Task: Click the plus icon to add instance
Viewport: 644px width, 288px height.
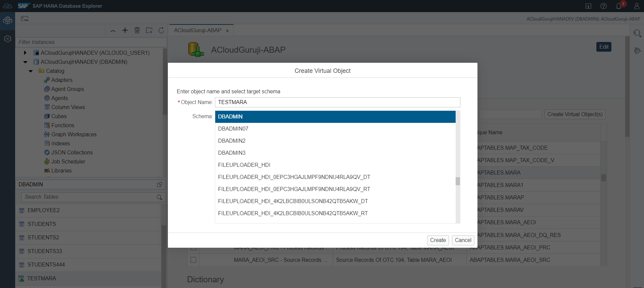Action: click(125, 31)
